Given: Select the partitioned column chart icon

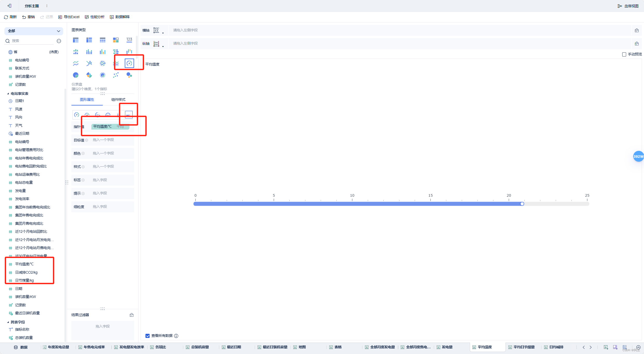Looking at the screenshot, I should point(76,52).
